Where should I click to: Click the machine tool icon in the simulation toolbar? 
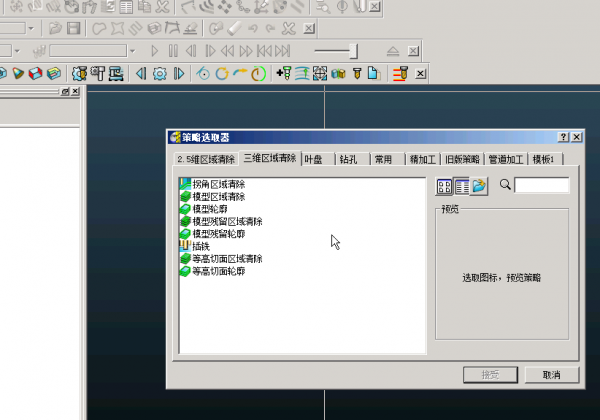(116, 73)
